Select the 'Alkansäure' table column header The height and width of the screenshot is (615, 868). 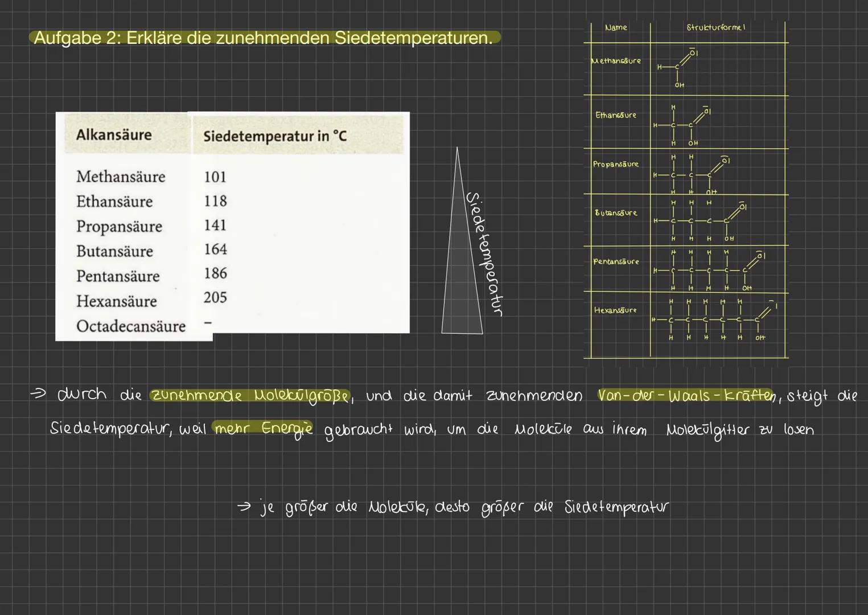[114, 135]
